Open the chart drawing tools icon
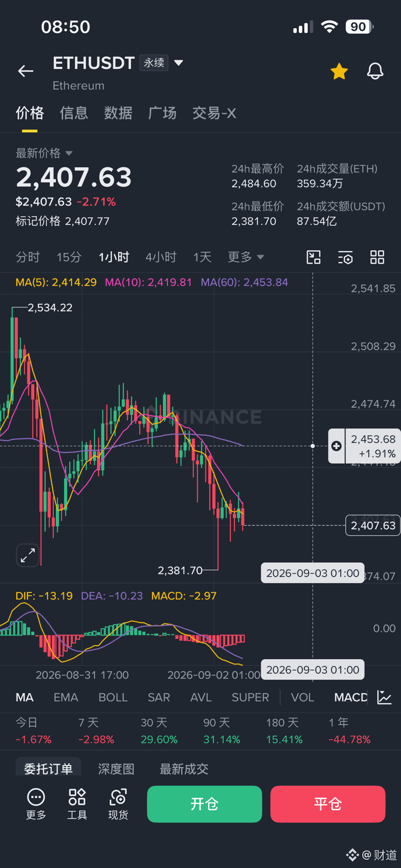Screen dimensions: 401x868 coord(314,257)
